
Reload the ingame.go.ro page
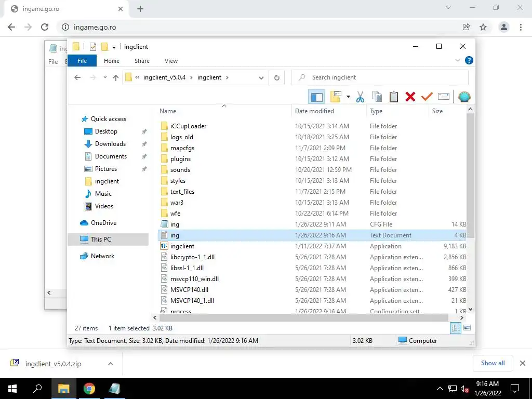pos(45,27)
